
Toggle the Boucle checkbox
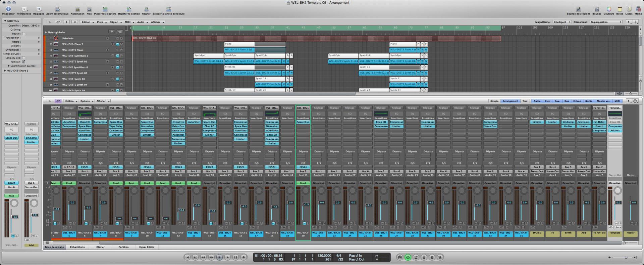click(x=23, y=34)
